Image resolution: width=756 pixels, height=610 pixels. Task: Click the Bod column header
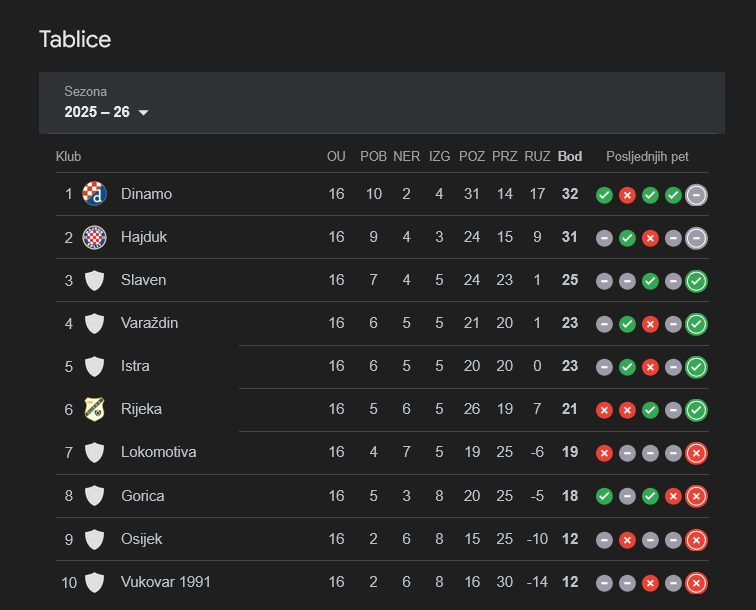pyautogui.click(x=570, y=157)
